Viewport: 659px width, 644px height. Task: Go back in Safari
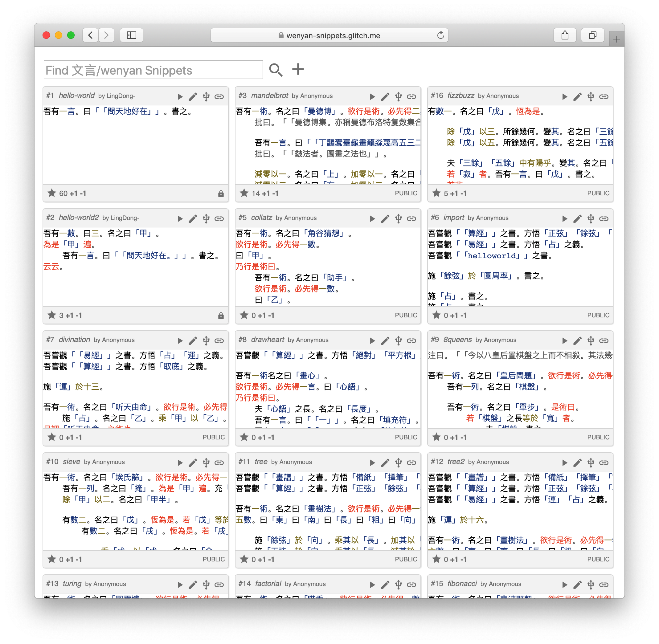point(90,35)
